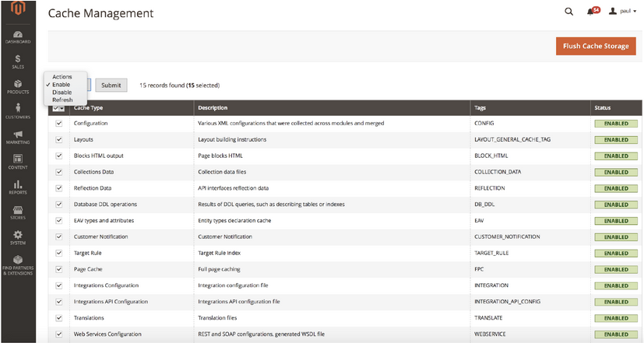Select the DB_DDL tag text
This screenshot has width=644, height=343.
pos(484,205)
